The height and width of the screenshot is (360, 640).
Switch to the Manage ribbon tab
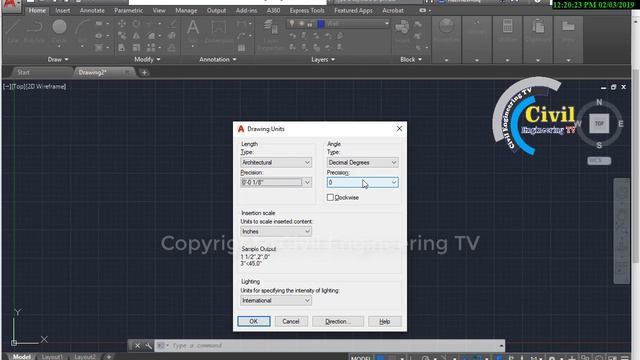186,11
